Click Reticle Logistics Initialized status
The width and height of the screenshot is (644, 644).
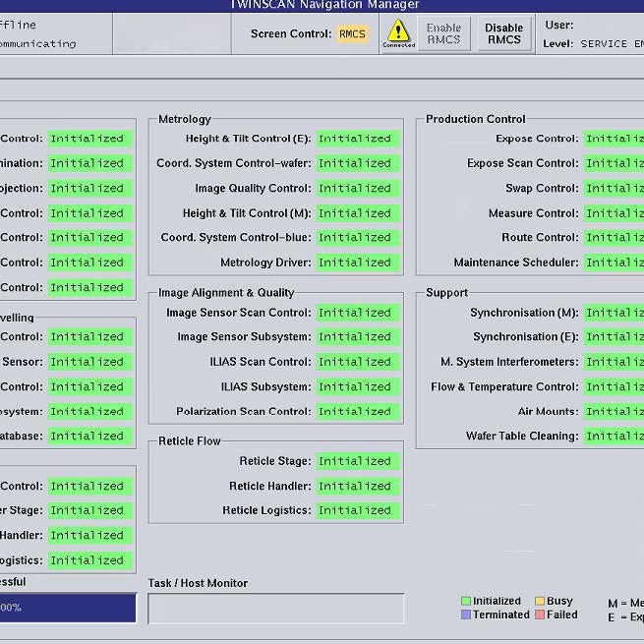[357, 510]
